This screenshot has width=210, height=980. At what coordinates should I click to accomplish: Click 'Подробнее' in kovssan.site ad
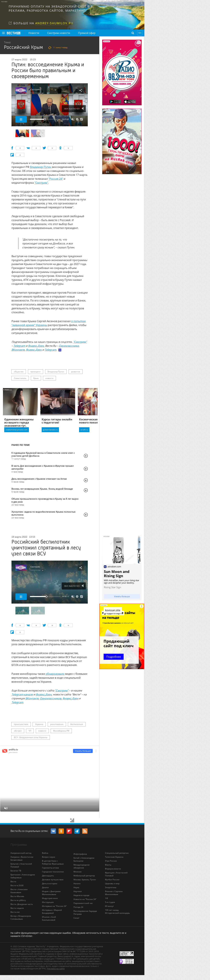[x=113, y=657]
